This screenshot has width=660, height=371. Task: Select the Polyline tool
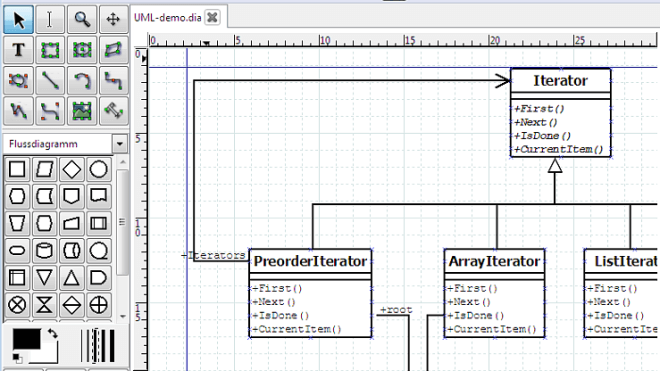click(18, 111)
